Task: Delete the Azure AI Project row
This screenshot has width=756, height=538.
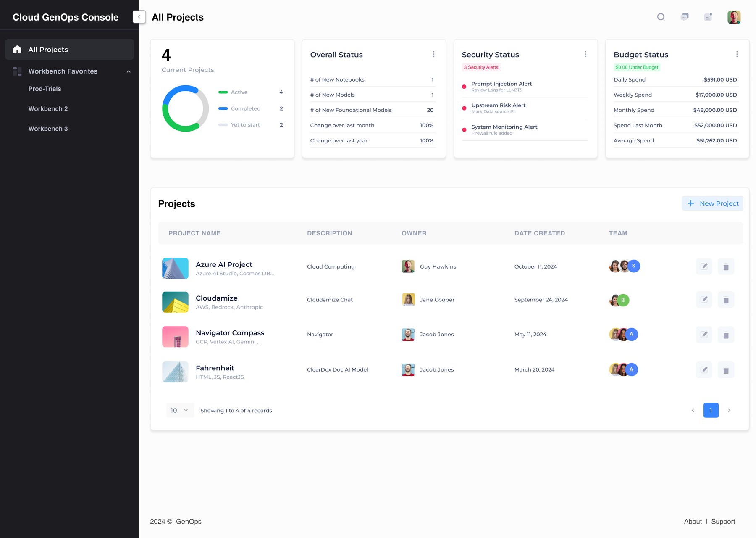Action: point(726,266)
